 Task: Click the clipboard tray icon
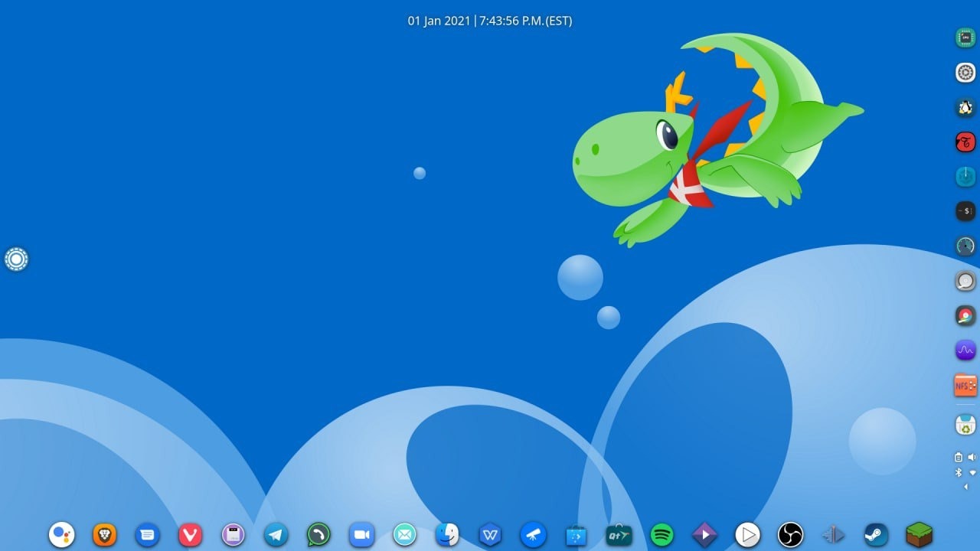pyautogui.click(x=958, y=457)
